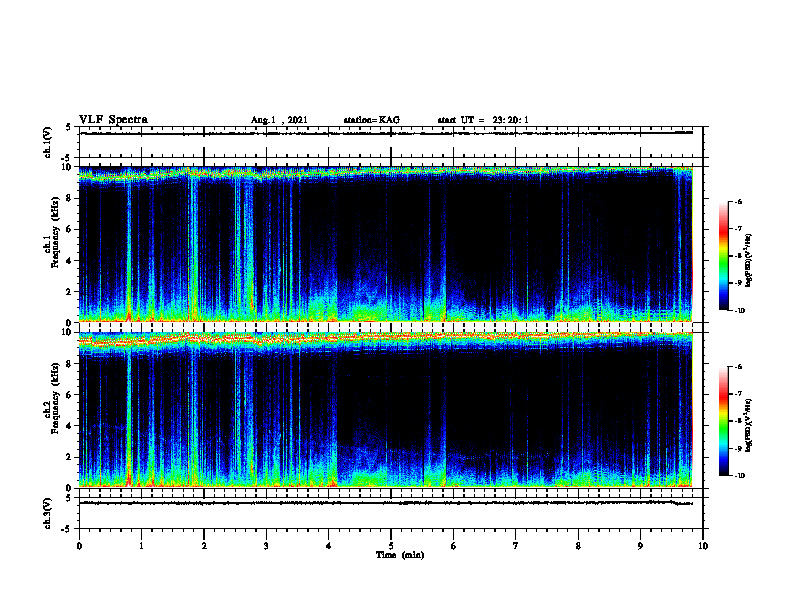Click ch.2 frequency tick label "8"
792x612 pixels.
70,364
